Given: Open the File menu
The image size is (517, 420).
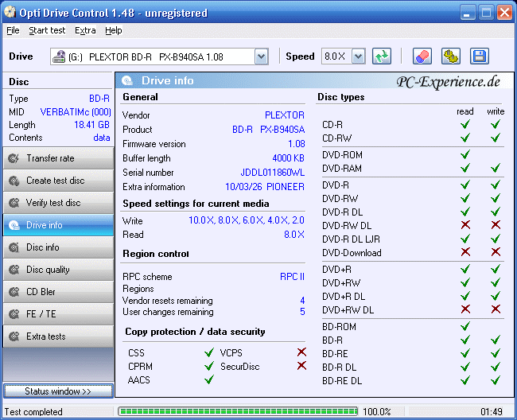Looking at the screenshot, I should point(13,30).
